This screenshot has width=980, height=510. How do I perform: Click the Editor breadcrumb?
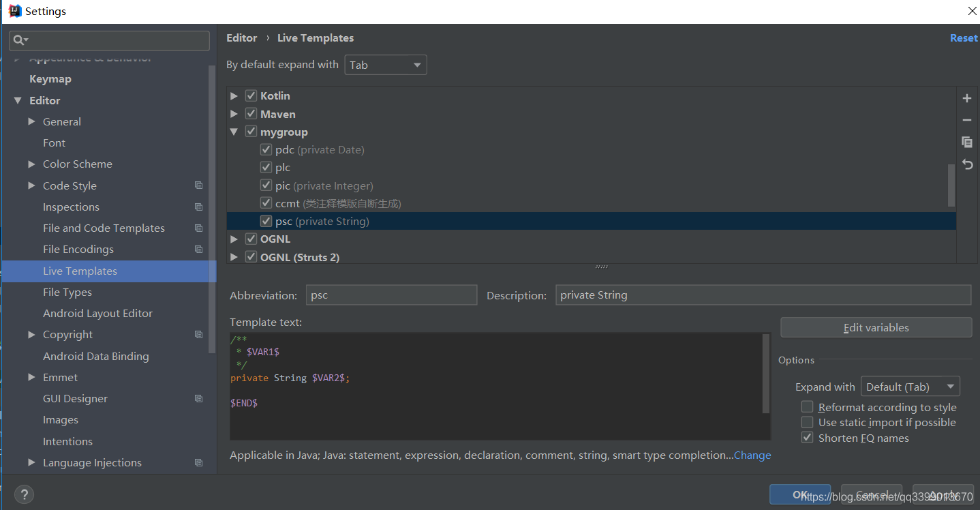click(x=242, y=38)
